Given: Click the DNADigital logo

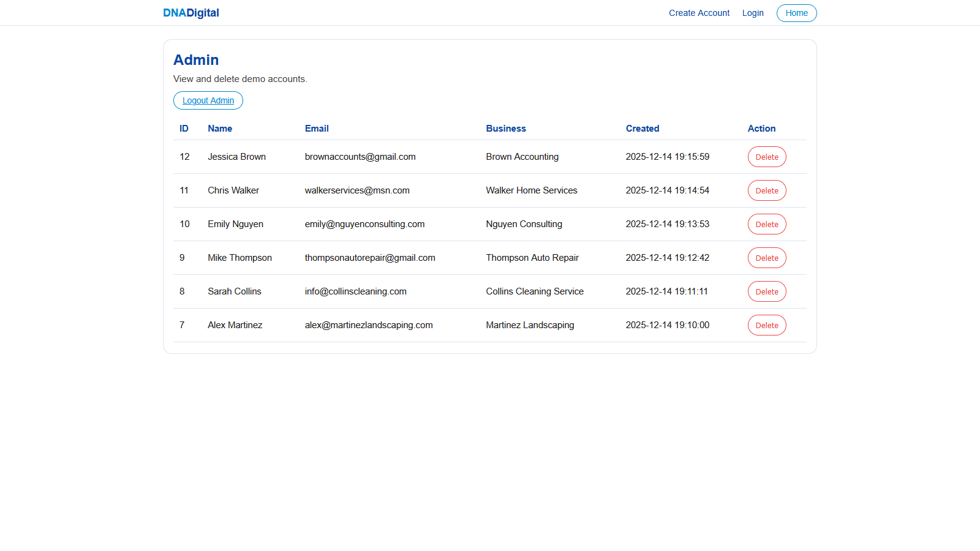Looking at the screenshot, I should tap(190, 12).
